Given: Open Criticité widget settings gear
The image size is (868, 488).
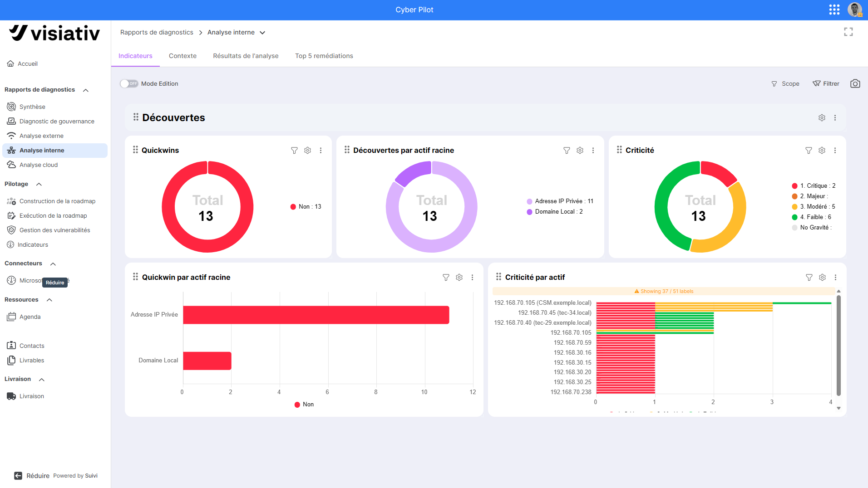Looking at the screenshot, I should [822, 150].
